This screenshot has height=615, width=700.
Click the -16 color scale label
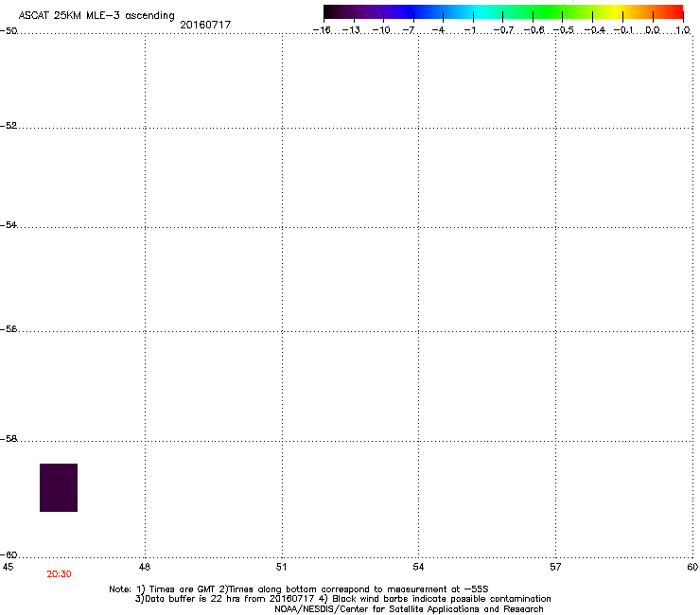tap(322, 30)
